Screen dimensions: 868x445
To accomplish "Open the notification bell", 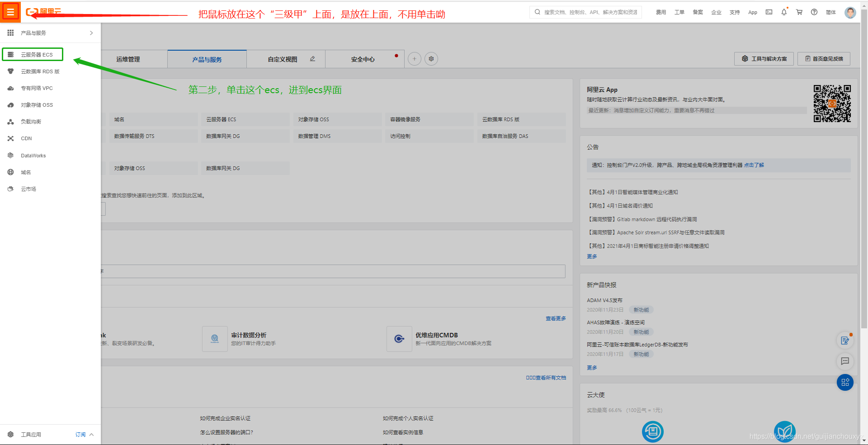I will 784,12.
